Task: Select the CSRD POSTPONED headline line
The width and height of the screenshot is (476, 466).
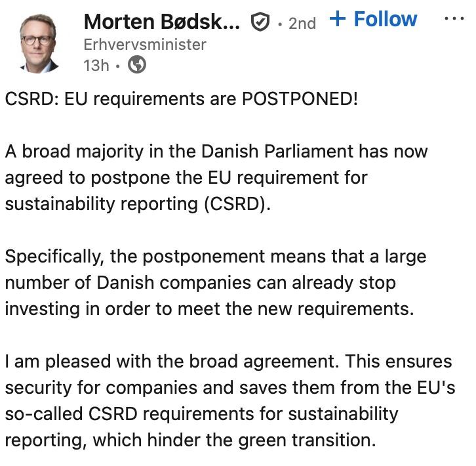Action: tap(181, 99)
